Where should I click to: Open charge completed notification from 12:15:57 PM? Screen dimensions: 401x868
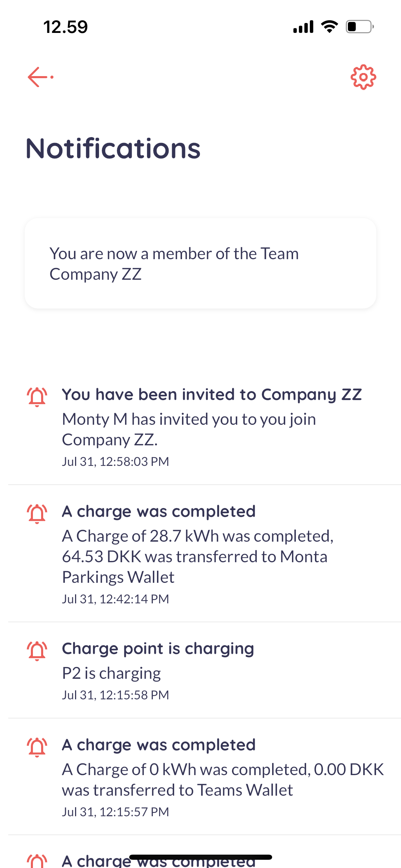click(159, 745)
